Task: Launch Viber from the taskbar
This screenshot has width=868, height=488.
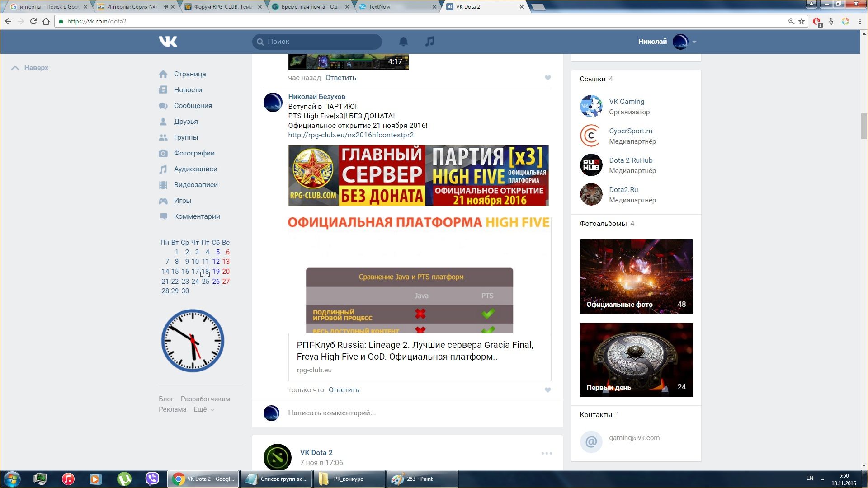Action: pyautogui.click(x=152, y=479)
